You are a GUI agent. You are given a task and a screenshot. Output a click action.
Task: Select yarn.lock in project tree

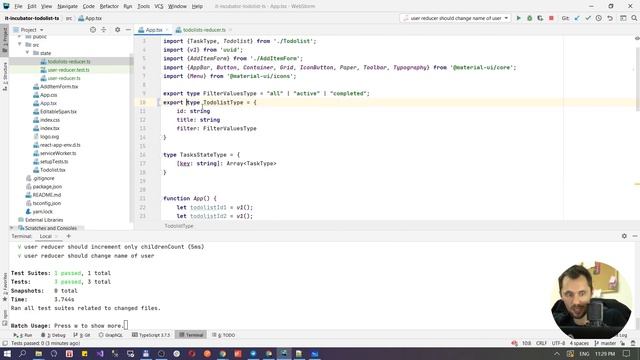coord(39,211)
